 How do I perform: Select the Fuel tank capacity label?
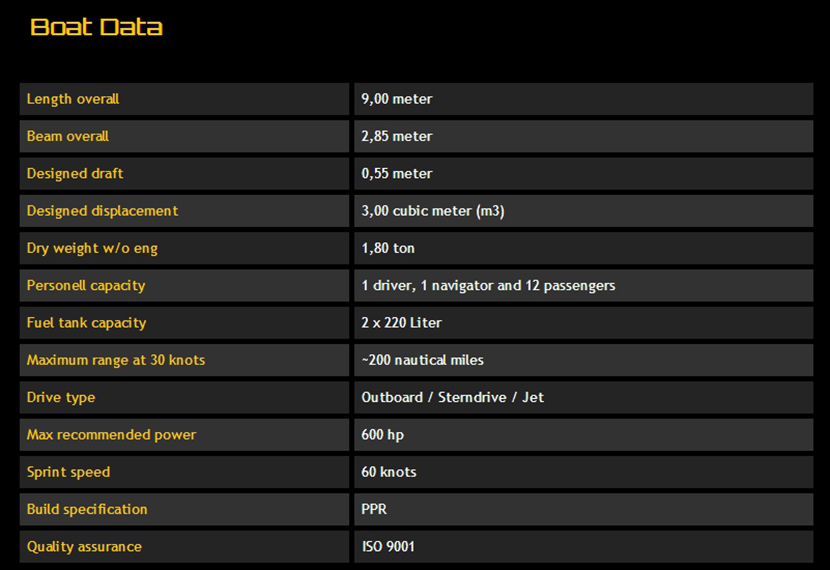coord(86,323)
